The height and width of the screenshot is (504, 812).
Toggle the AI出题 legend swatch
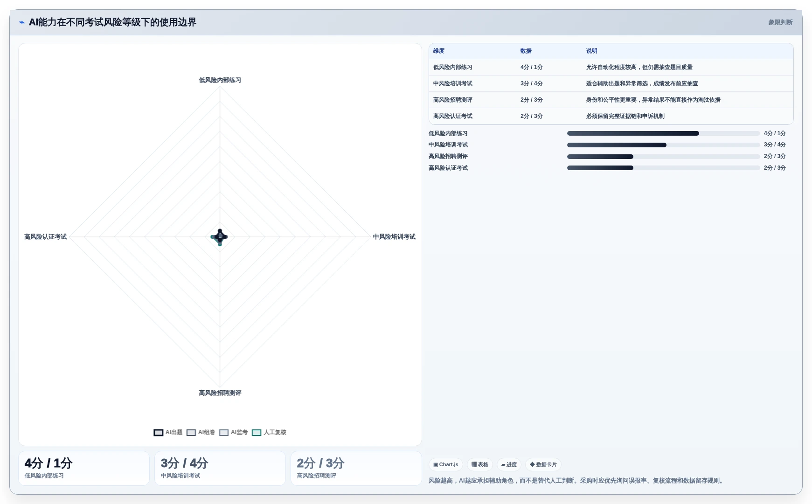click(x=159, y=433)
